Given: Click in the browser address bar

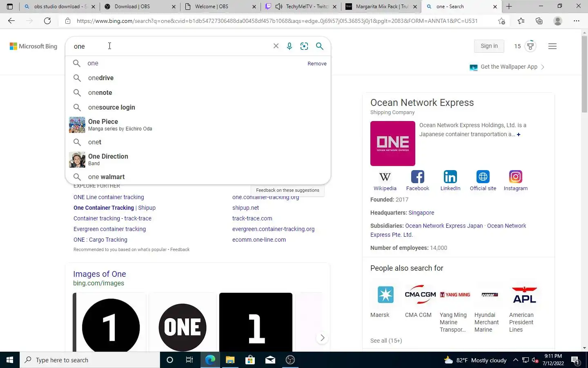Looking at the screenshot, I should tap(277, 21).
